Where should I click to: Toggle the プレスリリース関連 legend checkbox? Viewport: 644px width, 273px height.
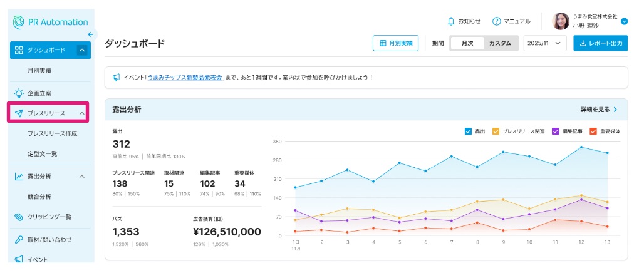coord(496,131)
